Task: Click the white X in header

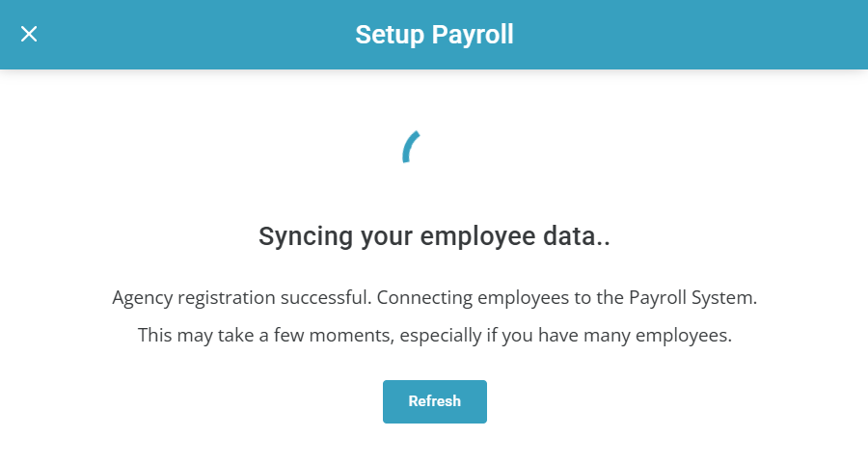Action: click(30, 35)
